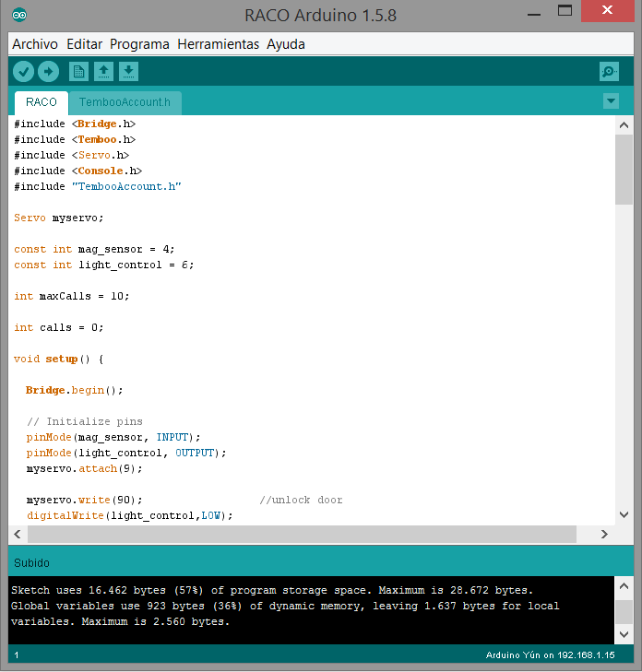Click the horizontal scroll-left arrow

pos(18,534)
